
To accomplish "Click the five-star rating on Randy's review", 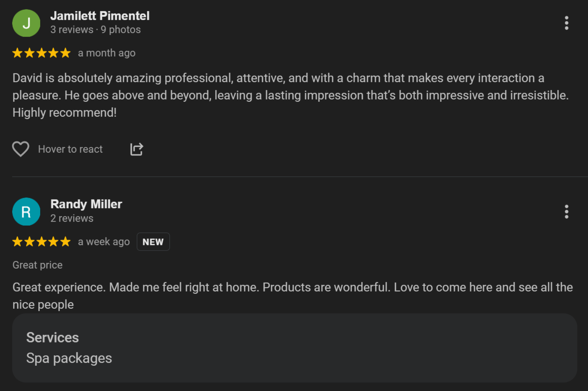I will 42,242.
